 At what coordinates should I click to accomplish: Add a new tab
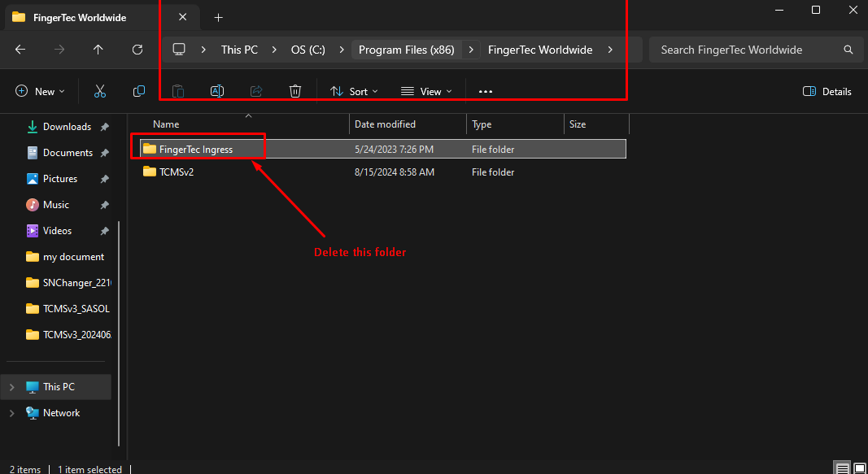click(x=218, y=18)
